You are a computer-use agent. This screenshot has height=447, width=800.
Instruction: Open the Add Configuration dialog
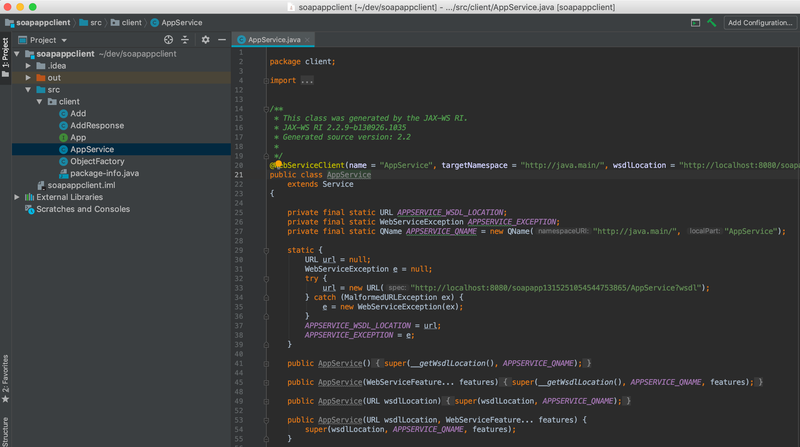760,22
